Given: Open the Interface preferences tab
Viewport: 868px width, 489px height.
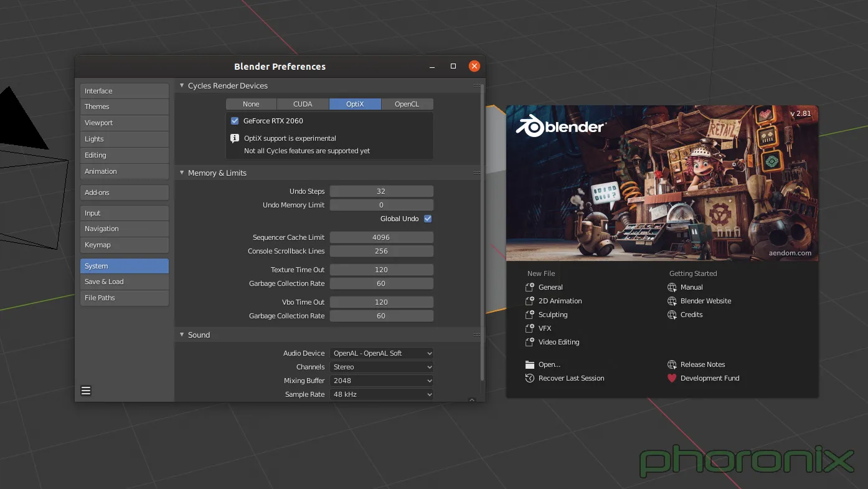Looking at the screenshot, I should (125, 91).
